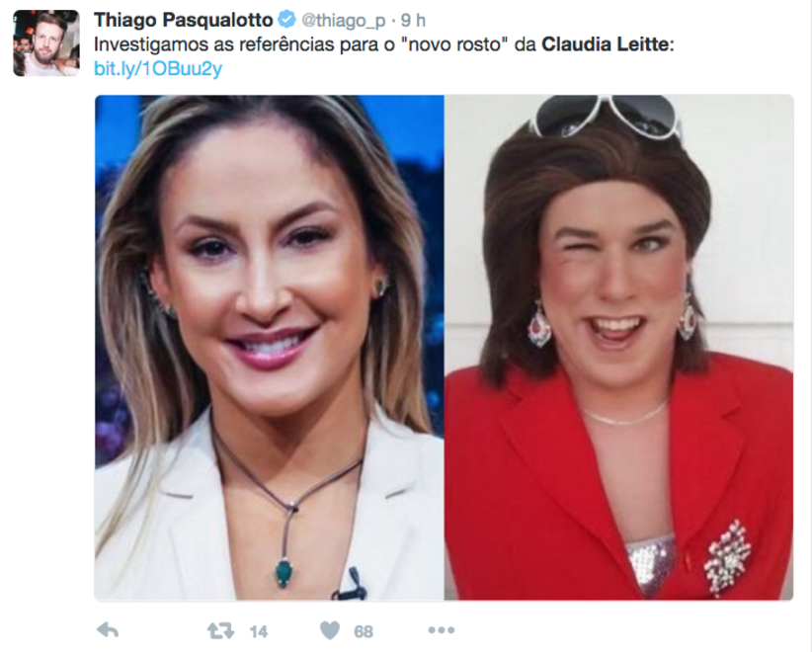Click the Thiago Pasqualotto display name
Image resolution: width=812 pixels, height=652 pixels.
[x=184, y=20]
